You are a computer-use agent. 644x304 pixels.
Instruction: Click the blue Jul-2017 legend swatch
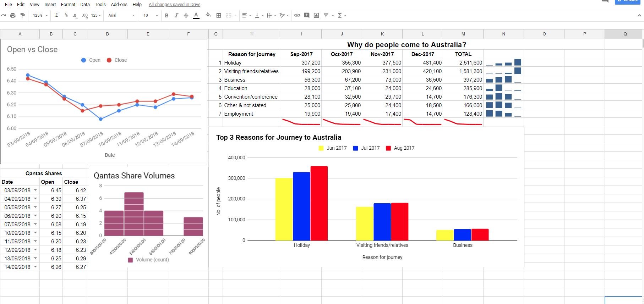coord(355,148)
